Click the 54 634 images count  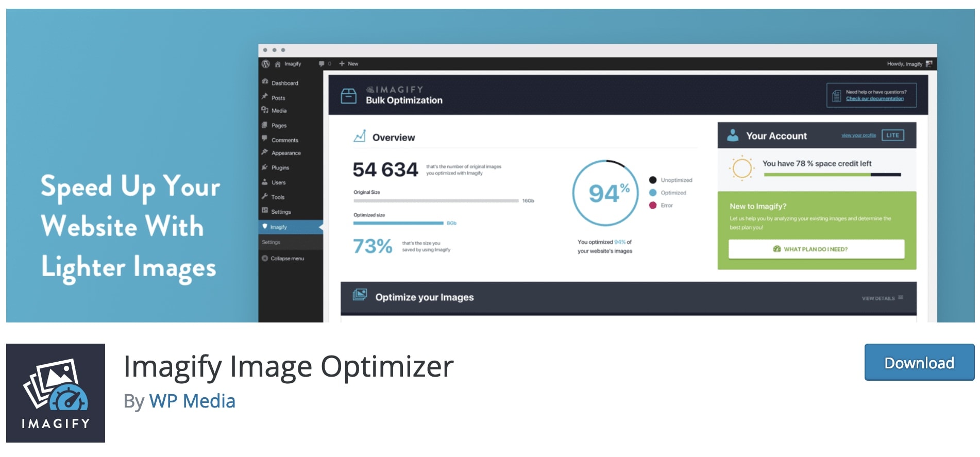coord(385,170)
